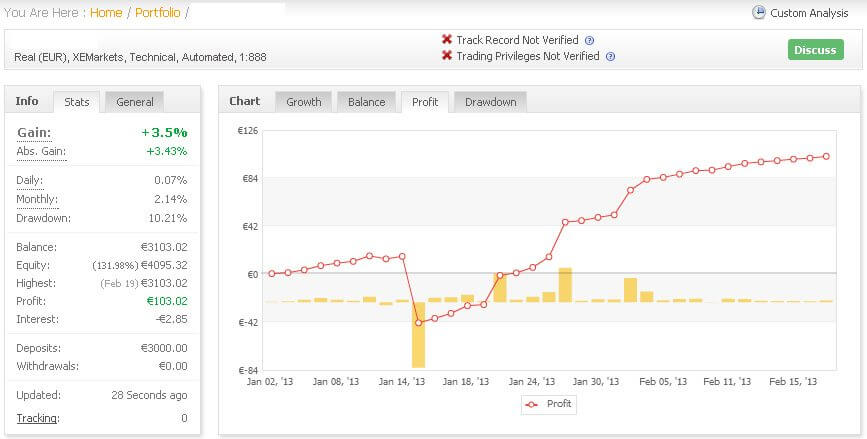This screenshot has width=867, height=439.
Task: Open the Stats tab
Action: (x=76, y=101)
